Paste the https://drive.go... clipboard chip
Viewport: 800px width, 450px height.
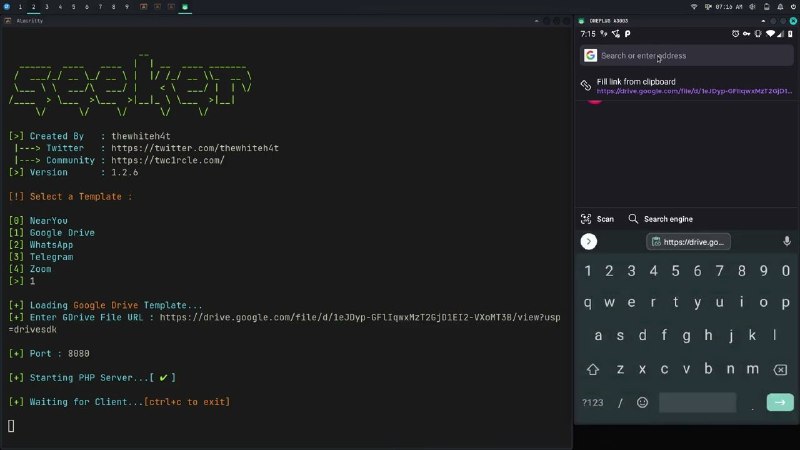[x=688, y=242]
